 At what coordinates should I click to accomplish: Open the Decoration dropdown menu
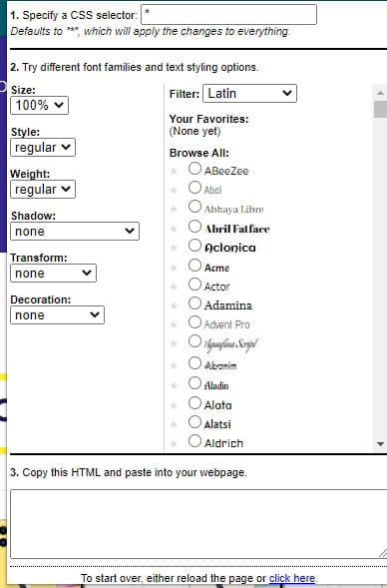point(57,315)
